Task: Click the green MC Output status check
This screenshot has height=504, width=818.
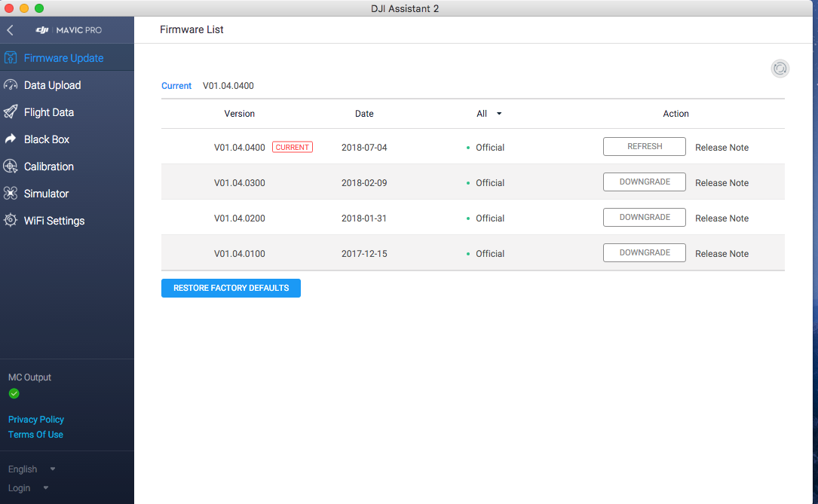Action: point(14,393)
